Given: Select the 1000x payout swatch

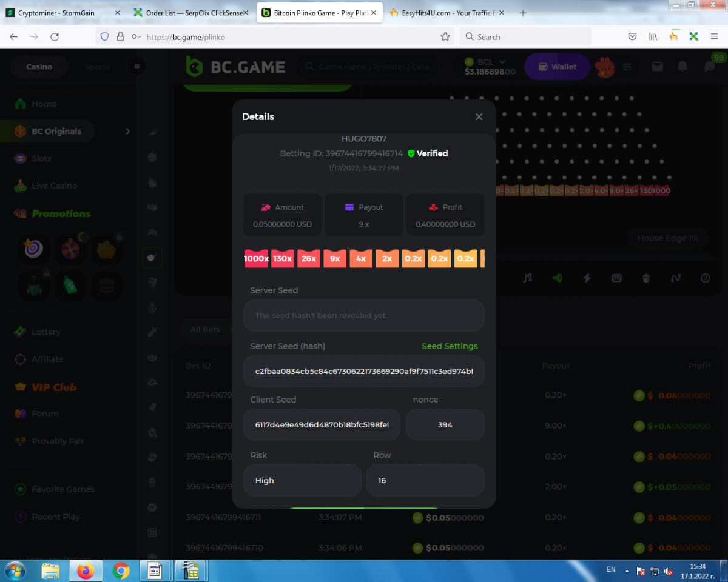Looking at the screenshot, I should point(256,259).
